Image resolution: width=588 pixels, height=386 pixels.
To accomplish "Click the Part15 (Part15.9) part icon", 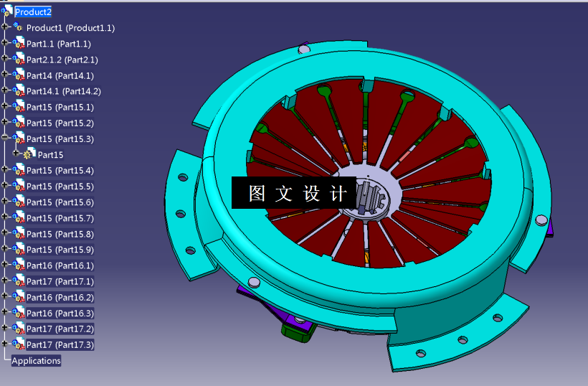I will (x=19, y=249).
